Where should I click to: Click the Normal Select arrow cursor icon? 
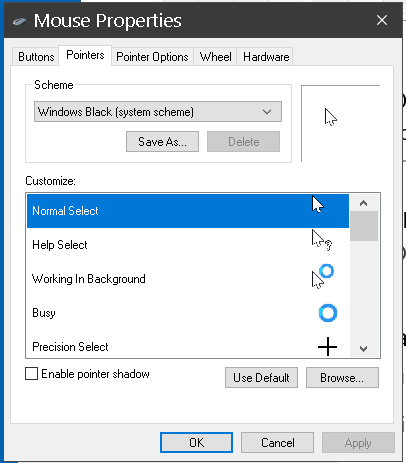pos(318,204)
